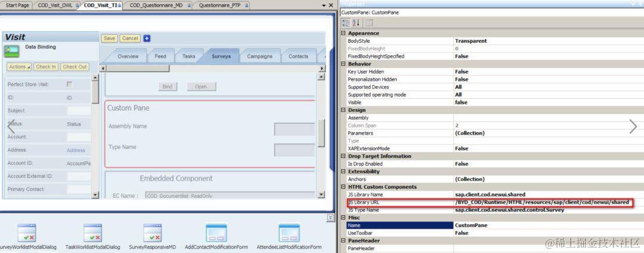644x253 pixels.
Task: Collapse the HTML Custom Components group
Action: (343, 187)
